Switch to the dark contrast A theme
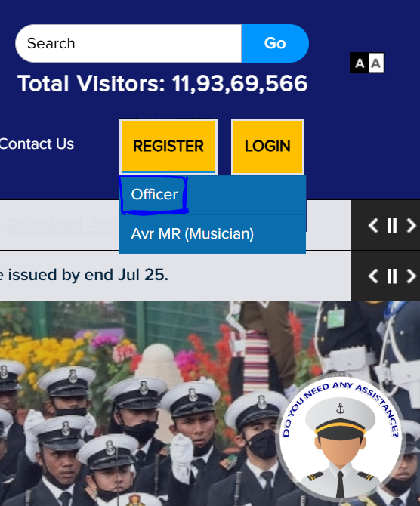The width and height of the screenshot is (420, 506). tap(359, 63)
